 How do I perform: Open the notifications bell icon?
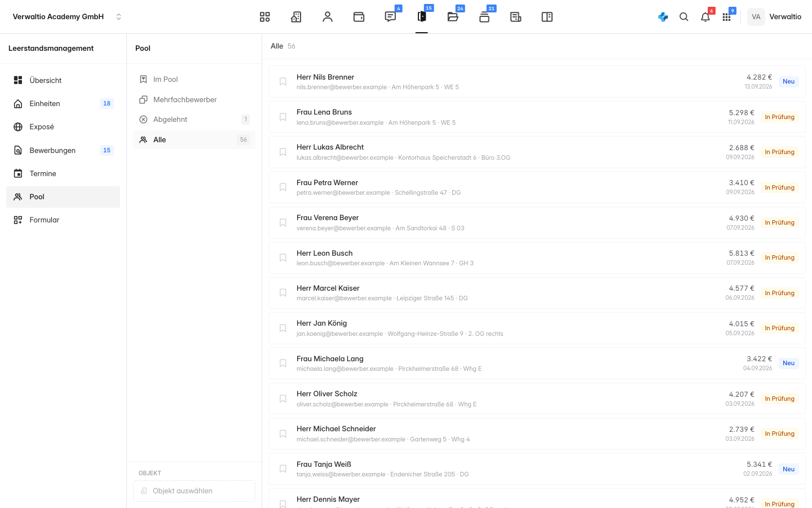[705, 17]
